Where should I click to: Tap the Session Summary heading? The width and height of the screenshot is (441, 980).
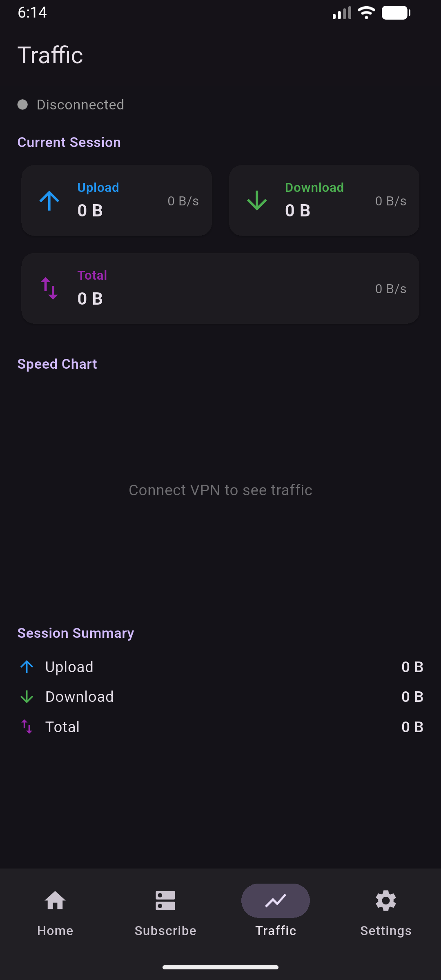click(x=76, y=633)
